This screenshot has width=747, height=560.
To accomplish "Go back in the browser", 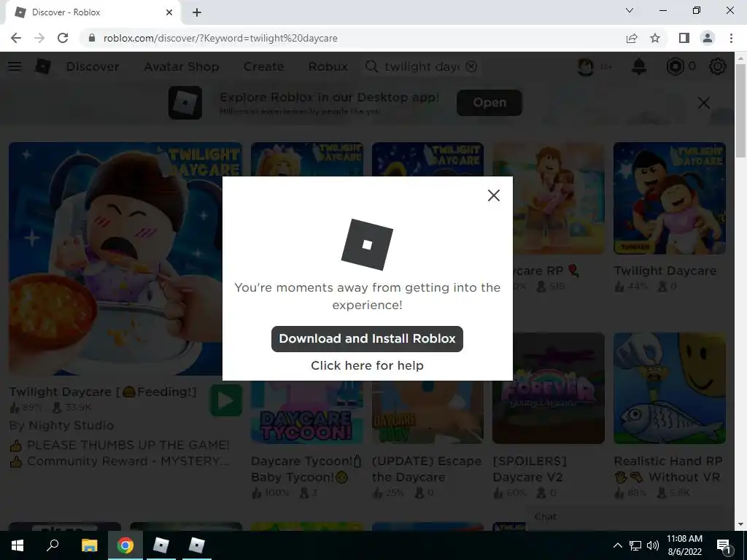I will point(16,38).
